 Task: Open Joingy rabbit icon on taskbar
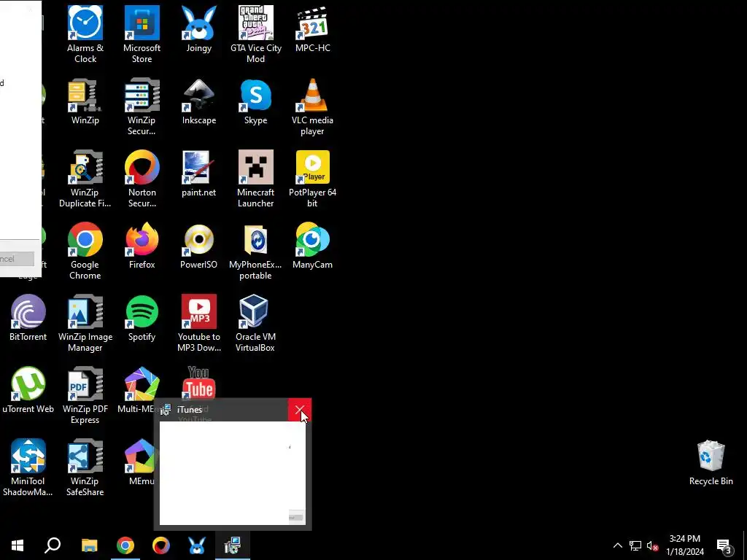[x=197, y=545]
